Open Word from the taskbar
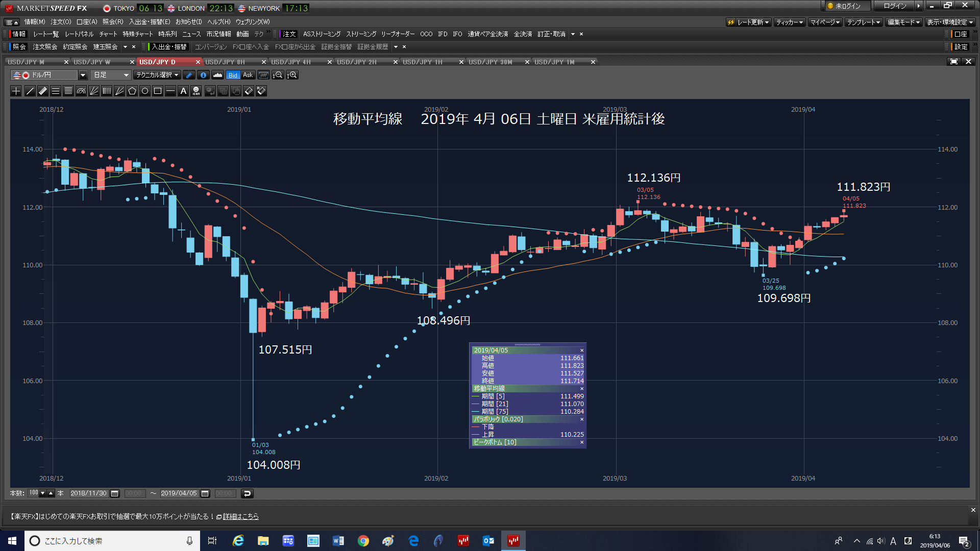 click(338, 541)
